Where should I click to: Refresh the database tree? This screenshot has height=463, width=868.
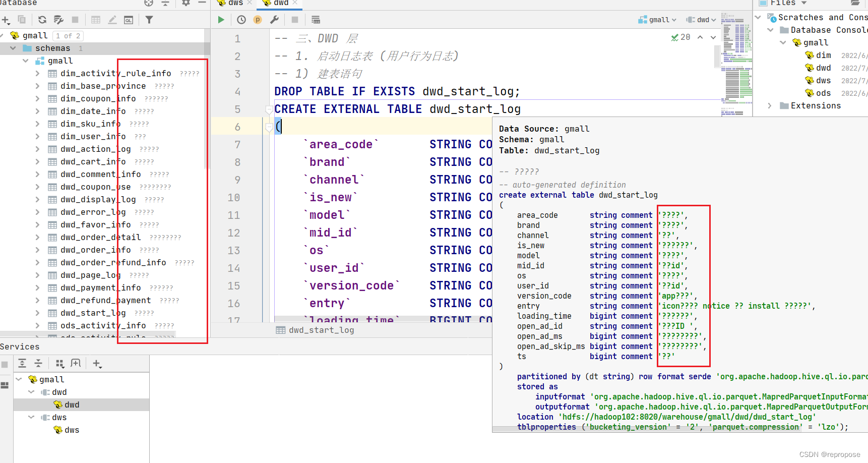click(x=42, y=20)
